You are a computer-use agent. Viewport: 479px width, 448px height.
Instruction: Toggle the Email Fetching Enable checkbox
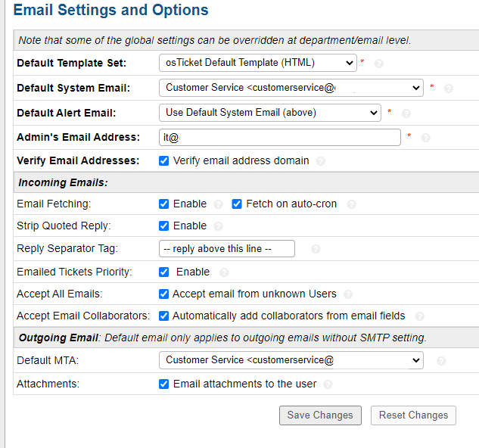(164, 204)
